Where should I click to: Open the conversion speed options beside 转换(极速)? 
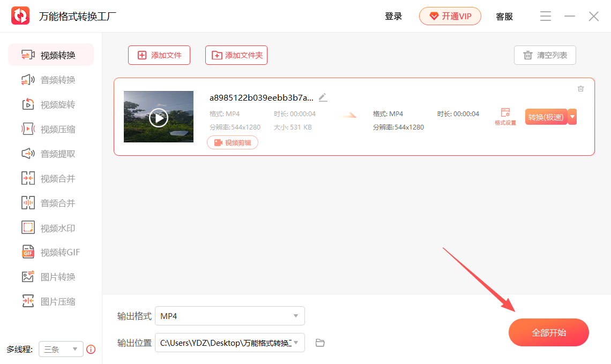[571, 117]
